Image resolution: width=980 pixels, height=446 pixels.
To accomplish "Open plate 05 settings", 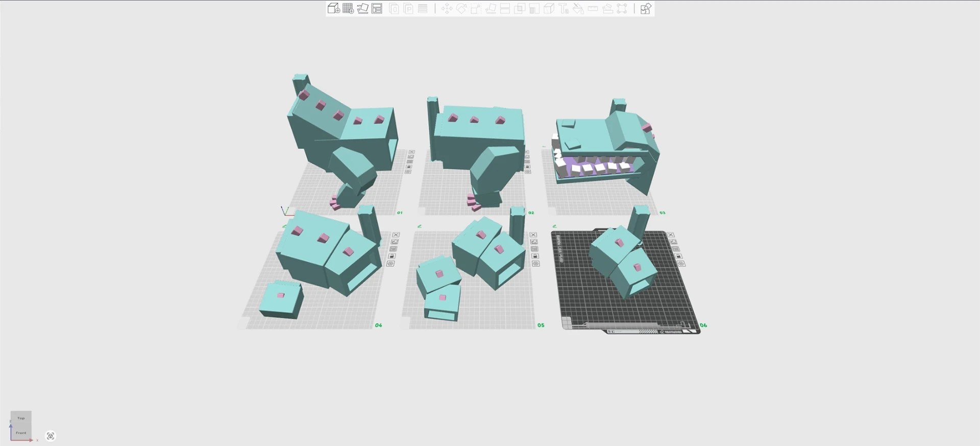I will (535, 264).
